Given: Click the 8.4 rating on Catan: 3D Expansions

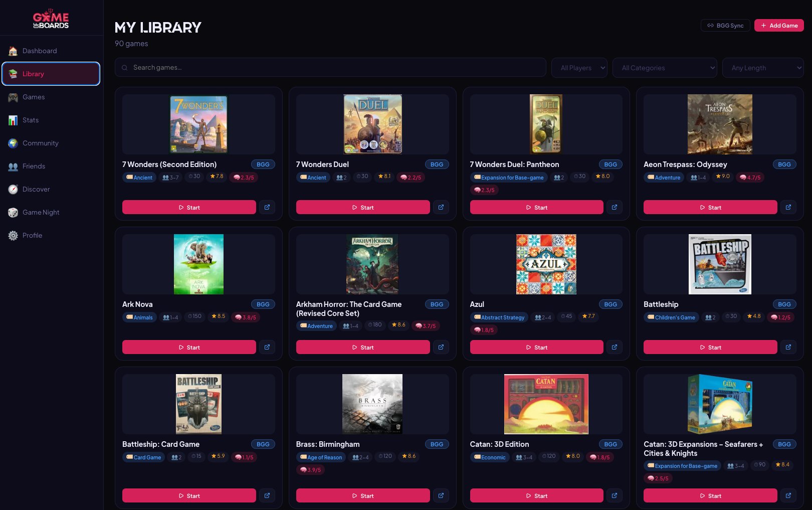Looking at the screenshot, I should (x=782, y=465).
